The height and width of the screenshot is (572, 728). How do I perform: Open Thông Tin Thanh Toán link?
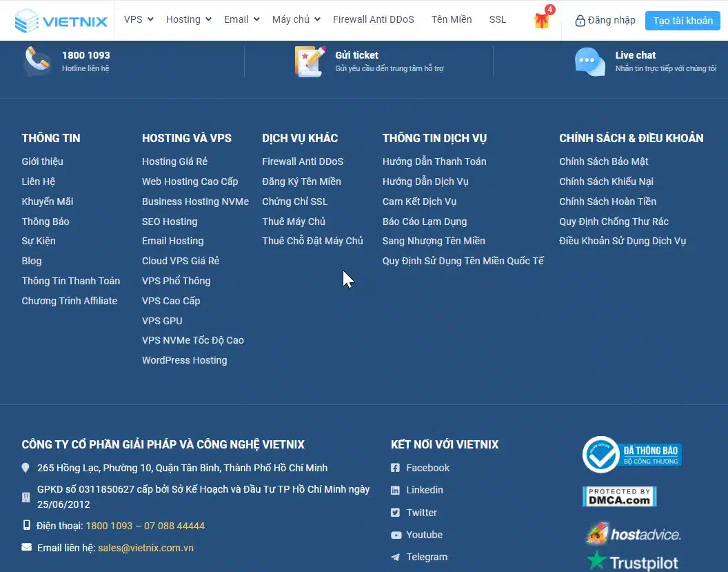71,281
